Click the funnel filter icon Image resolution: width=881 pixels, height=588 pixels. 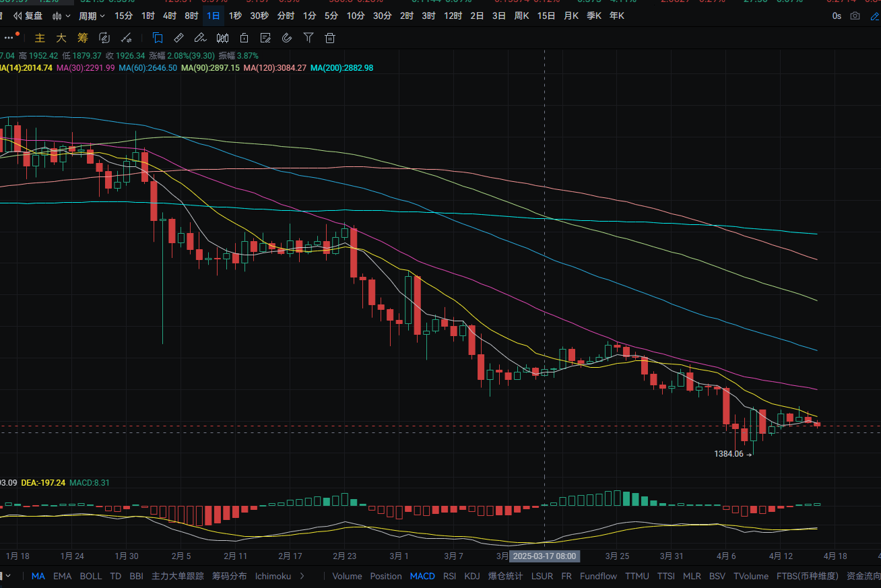pyautogui.click(x=308, y=38)
